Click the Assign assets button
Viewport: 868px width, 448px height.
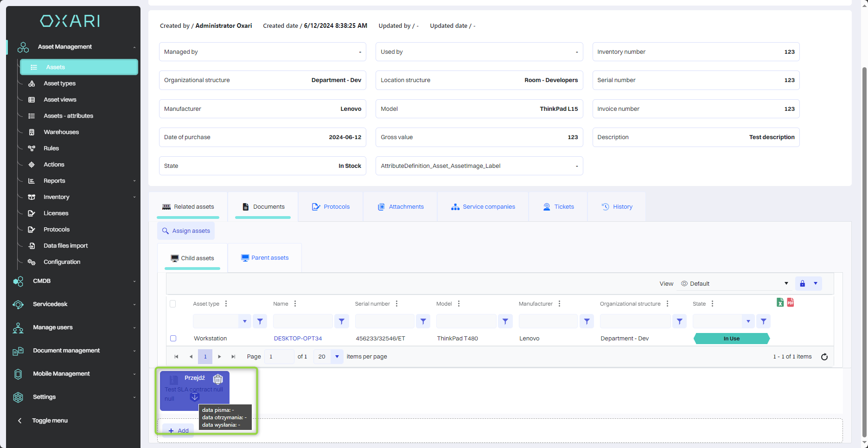[x=186, y=231]
